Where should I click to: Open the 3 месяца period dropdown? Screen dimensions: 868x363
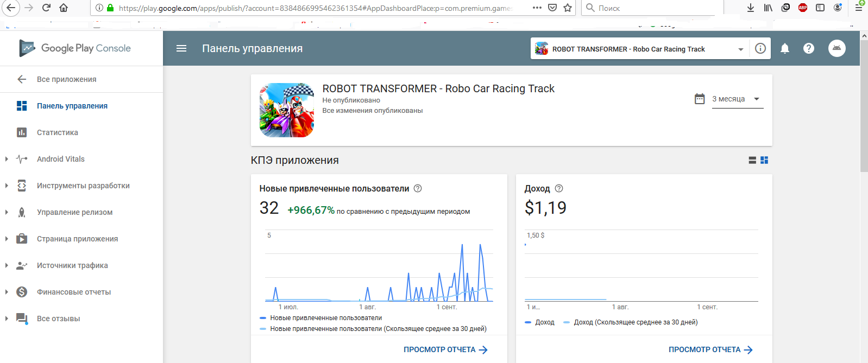(x=738, y=99)
